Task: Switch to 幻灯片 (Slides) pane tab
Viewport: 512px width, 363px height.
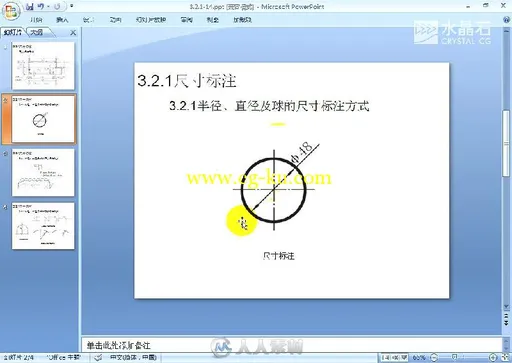Action: [13, 32]
